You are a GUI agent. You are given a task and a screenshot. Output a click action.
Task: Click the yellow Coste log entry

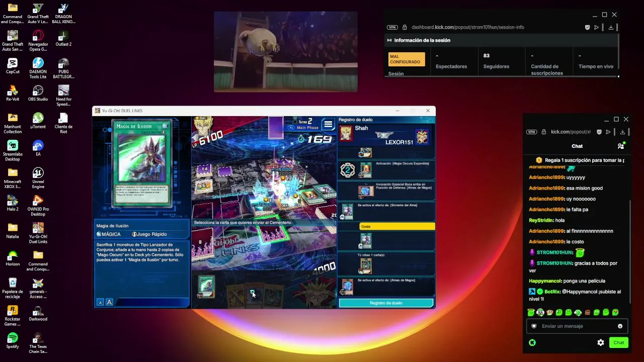pos(397,227)
